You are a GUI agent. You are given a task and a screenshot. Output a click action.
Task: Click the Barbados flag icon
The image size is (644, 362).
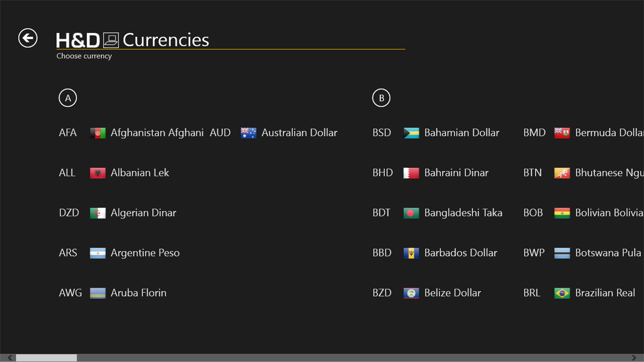[411, 253]
